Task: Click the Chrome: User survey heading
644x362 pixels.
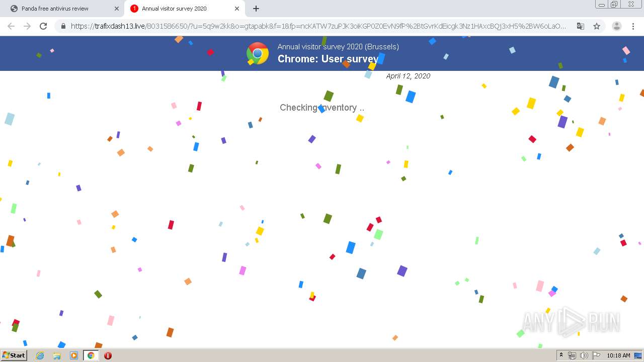Action: point(328,59)
